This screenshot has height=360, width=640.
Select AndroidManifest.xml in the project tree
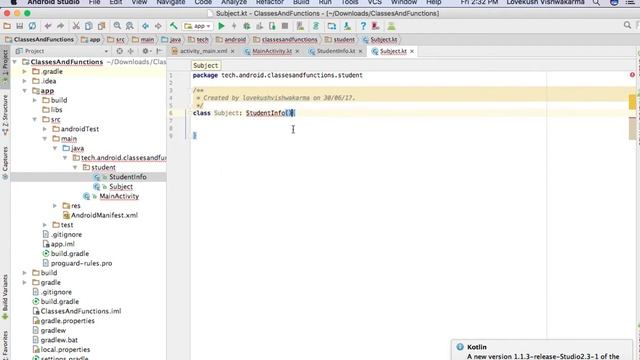click(x=104, y=215)
